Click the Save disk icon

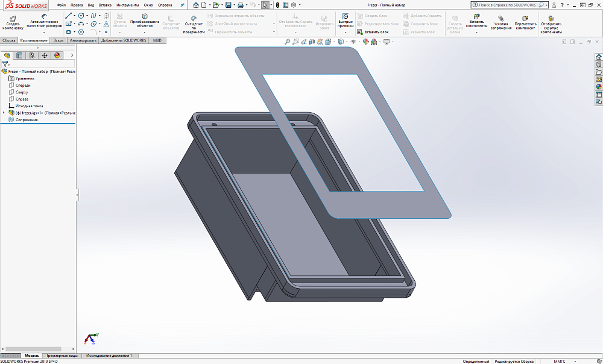click(228, 5)
